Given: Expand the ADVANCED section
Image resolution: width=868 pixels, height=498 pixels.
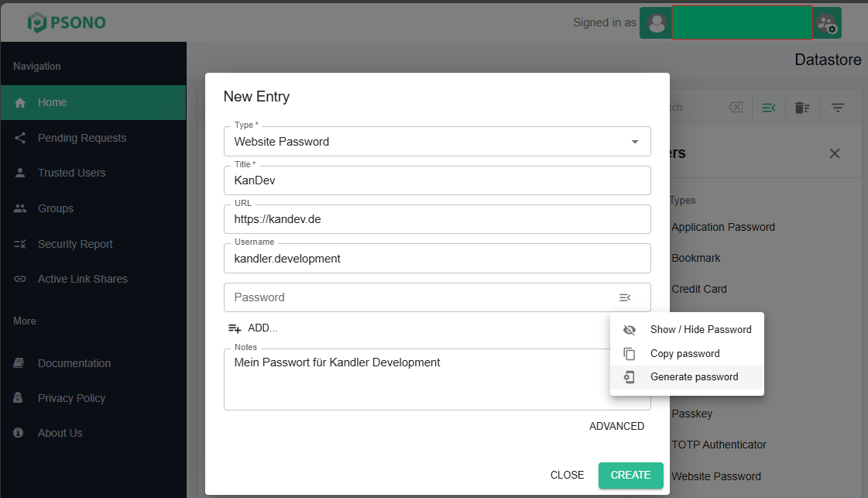Looking at the screenshot, I should (616, 426).
